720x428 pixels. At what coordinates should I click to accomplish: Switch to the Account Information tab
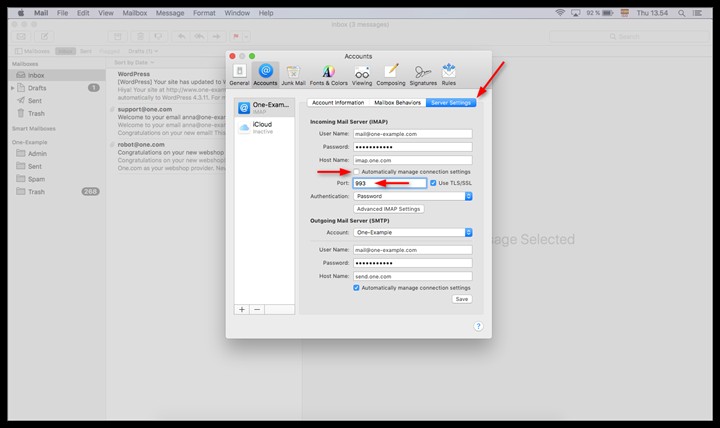coord(338,103)
